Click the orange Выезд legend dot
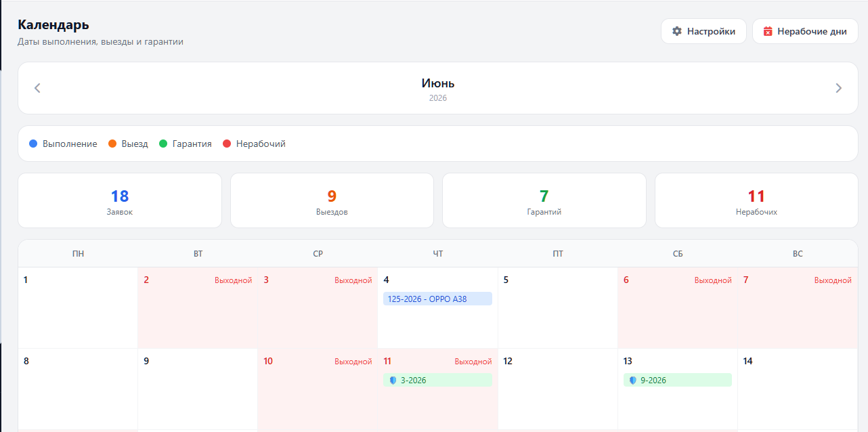868x432 pixels. pyautogui.click(x=112, y=144)
